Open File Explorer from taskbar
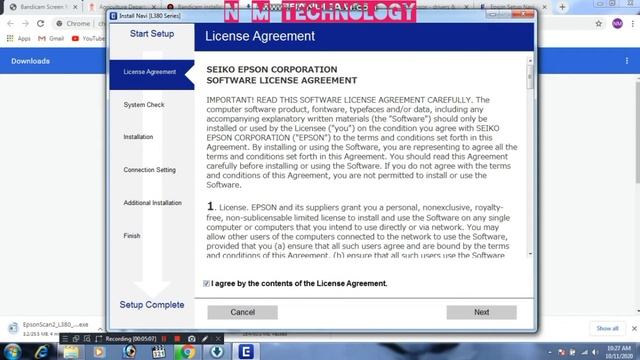Viewport: 640px width, 360px height. 71,351
